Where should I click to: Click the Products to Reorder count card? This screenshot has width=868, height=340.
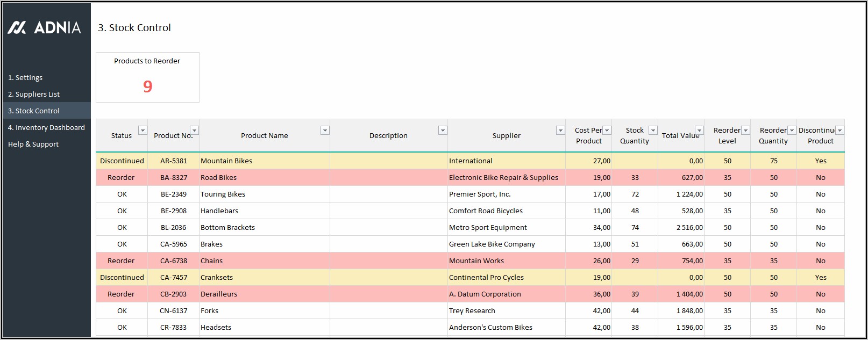pos(147,77)
